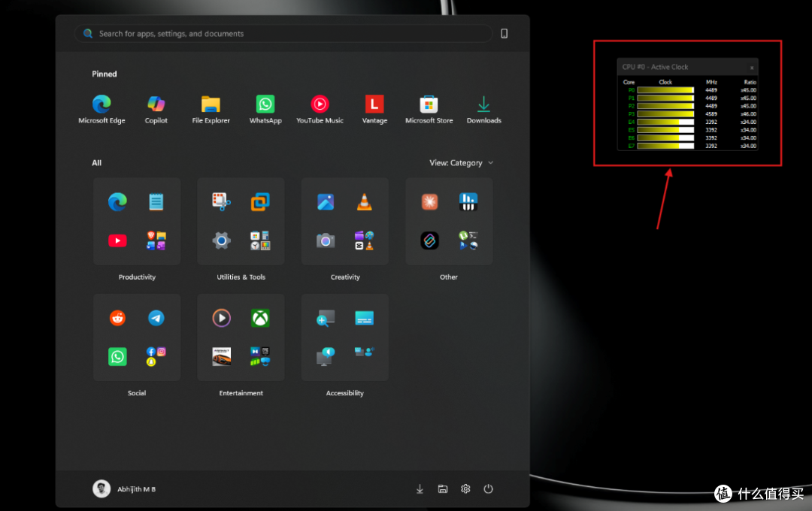
Task: Open YouTube in Productivity category
Action: pos(117,240)
